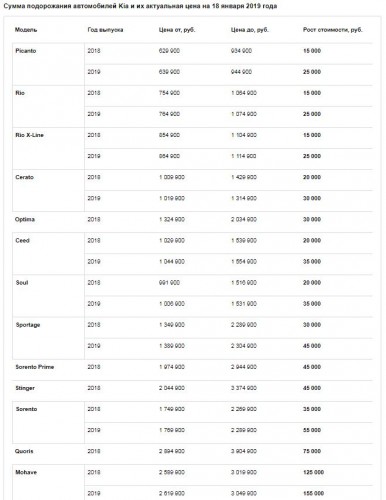Click the Рост стоимости, руб. header
This screenshot has height=500, width=386.
[x=333, y=30]
